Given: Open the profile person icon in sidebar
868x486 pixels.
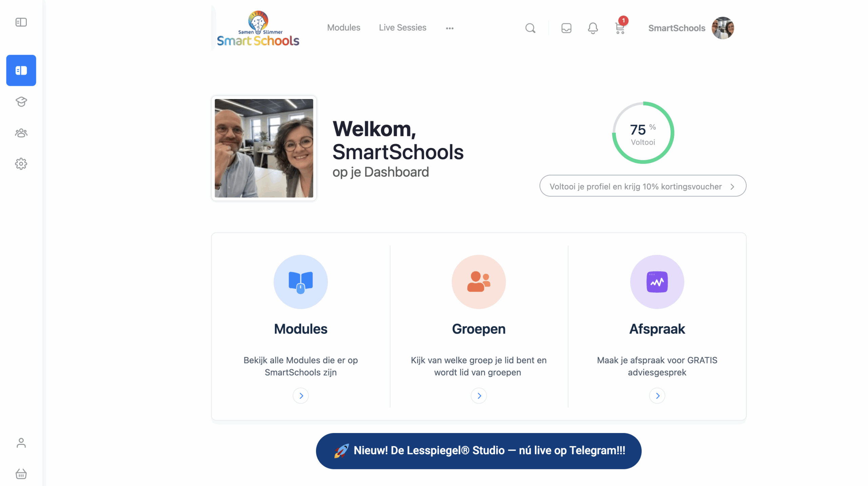Looking at the screenshot, I should pyautogui.click(x=21, y=443).
